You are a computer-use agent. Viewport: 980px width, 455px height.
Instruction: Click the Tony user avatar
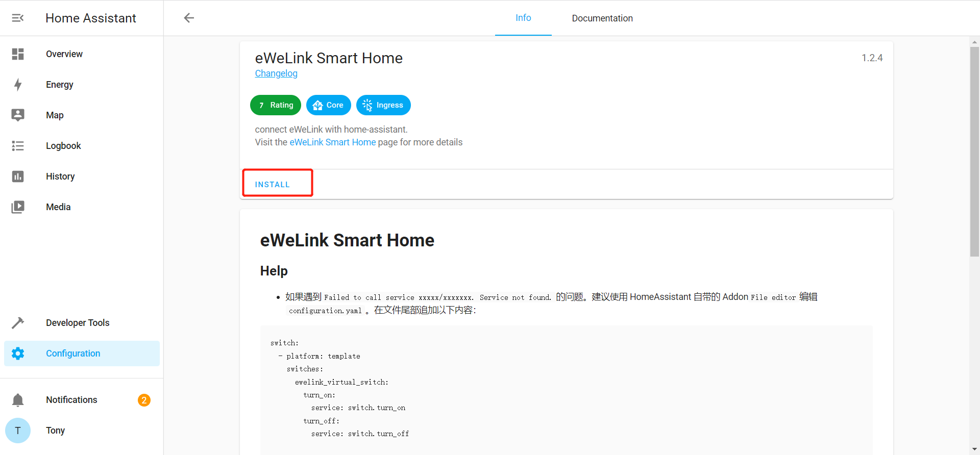click(18, 431)
